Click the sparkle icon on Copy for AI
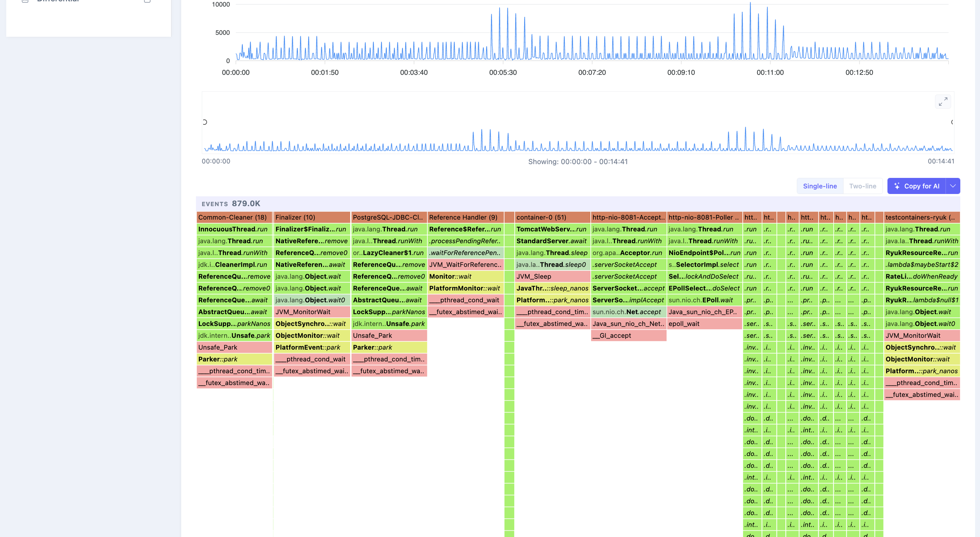This screenshot has height=537, width=980. 897,186
